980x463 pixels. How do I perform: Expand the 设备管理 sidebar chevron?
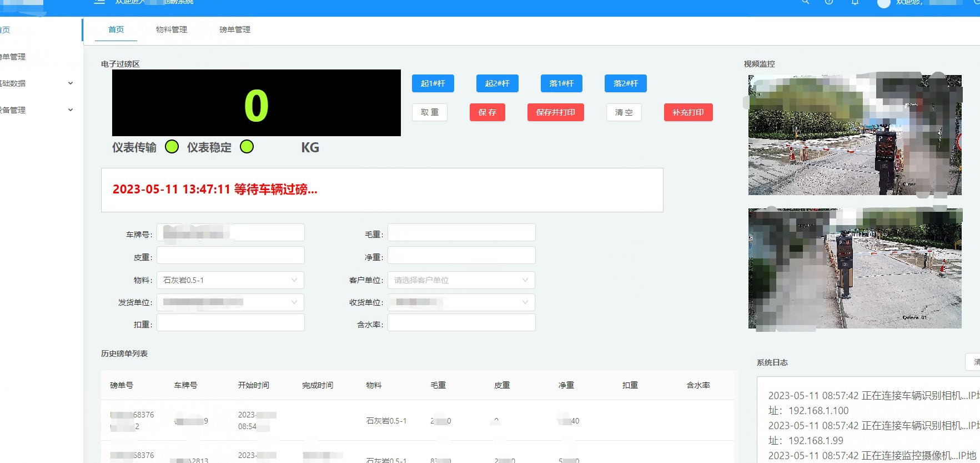coord(70,110)
